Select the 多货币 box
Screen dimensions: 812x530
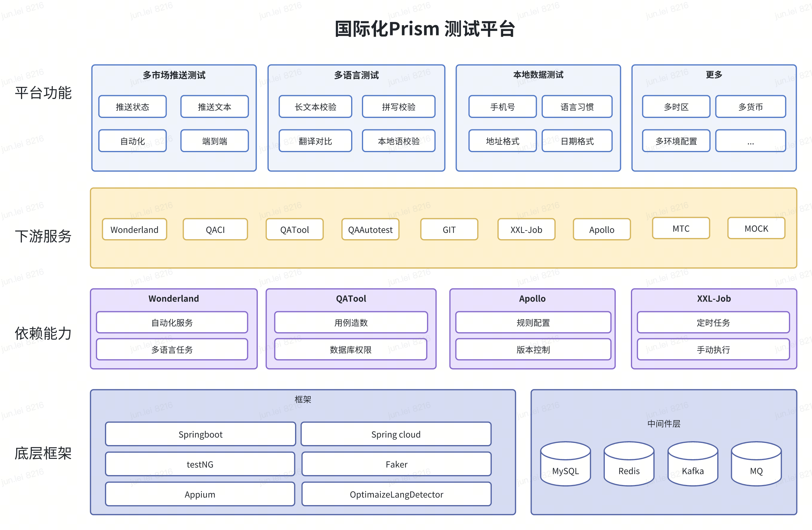click(751, 107)
